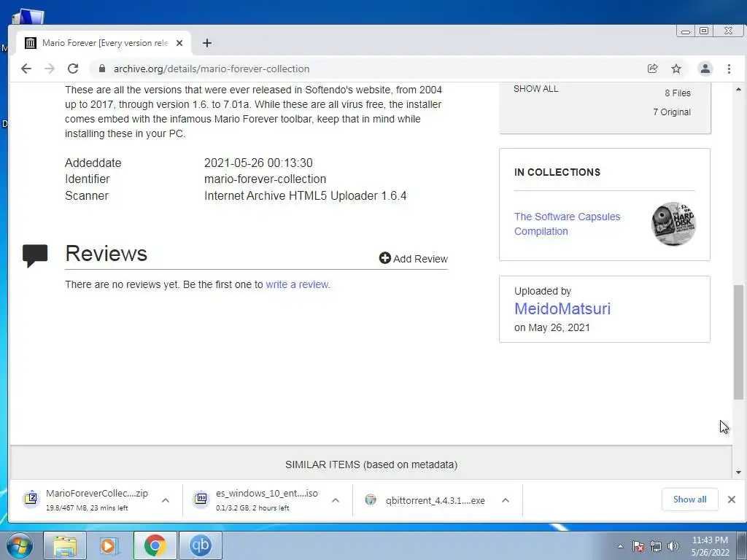Click the Reviews speech bubble icon
The height and width of the screenshot is (560, 747).
[35, 256]
